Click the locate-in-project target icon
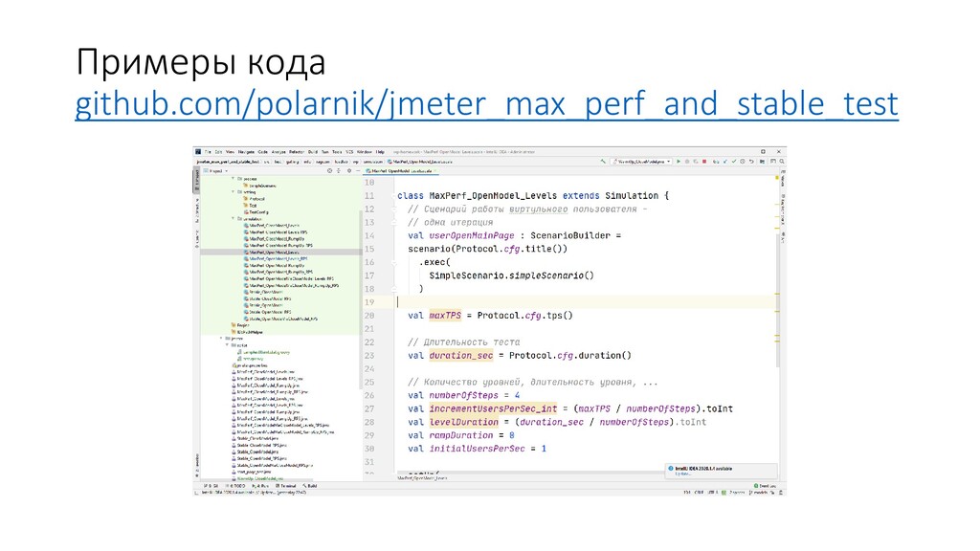 [x=329, y=170]
